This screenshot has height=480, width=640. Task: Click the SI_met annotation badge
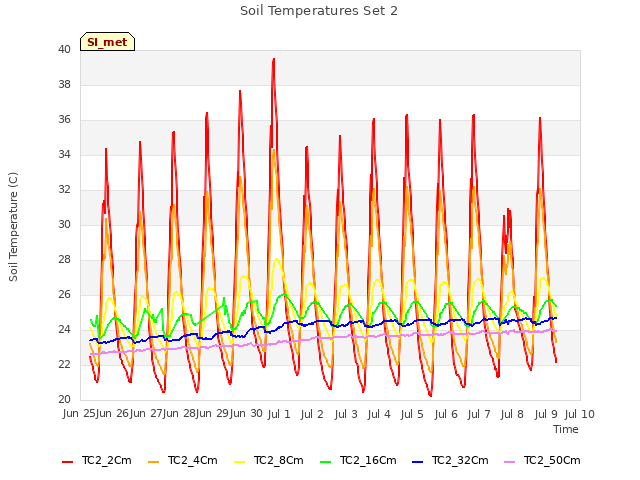pyautogui.click(x=107, y=42)
